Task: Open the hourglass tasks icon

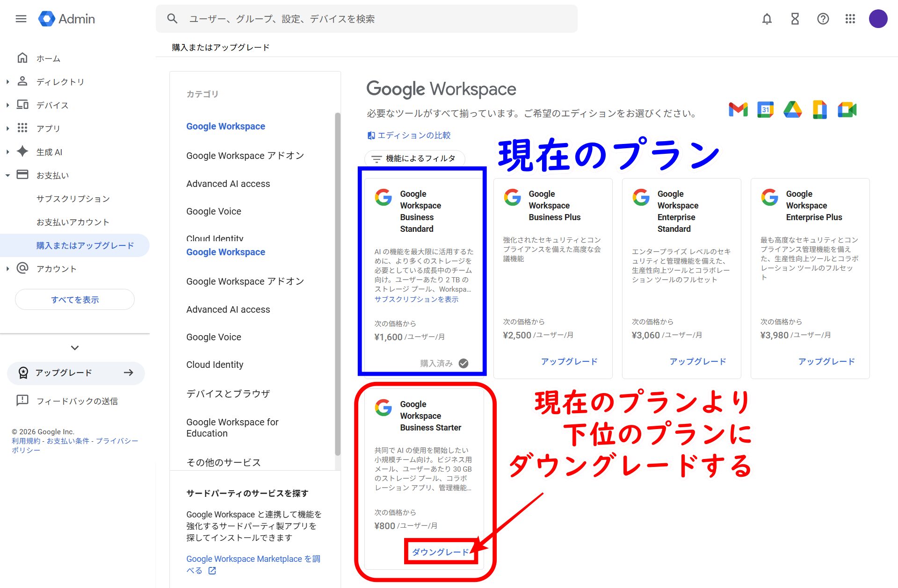Action: click(795, 19)
